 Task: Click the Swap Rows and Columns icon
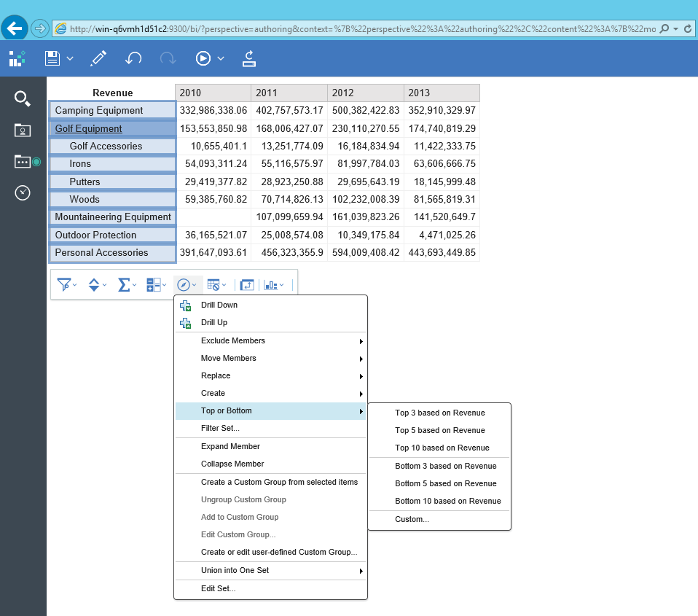[247, 284]
